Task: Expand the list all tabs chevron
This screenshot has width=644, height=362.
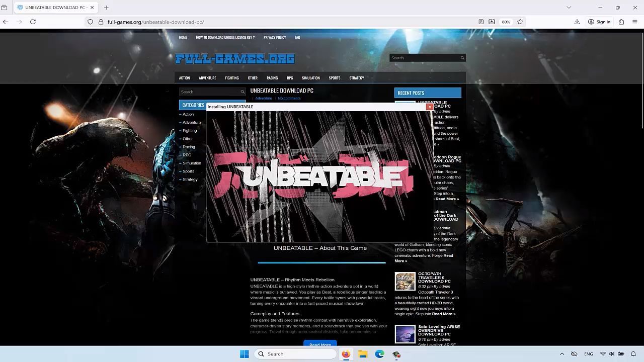Action: click(569, 8)
